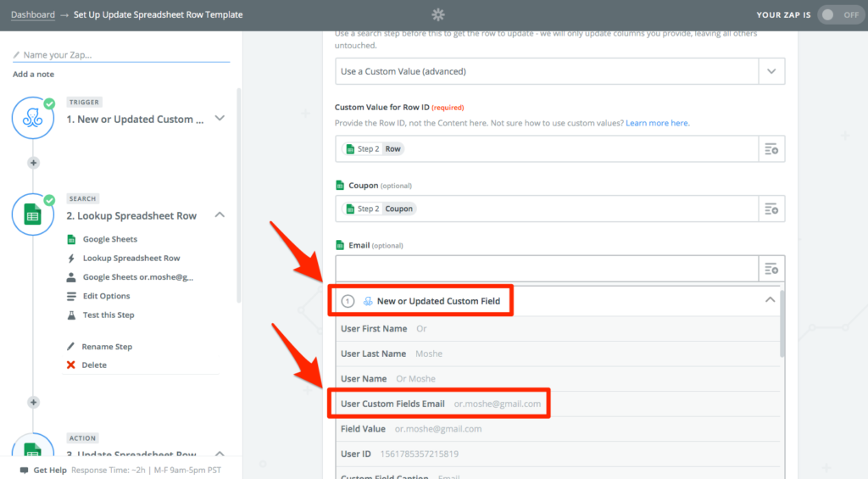Open the Google Sheets app option

[x=109, y=239]
